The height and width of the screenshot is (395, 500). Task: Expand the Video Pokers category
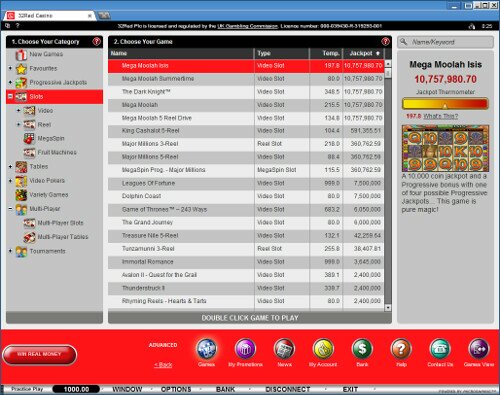(x=10, y=181)
